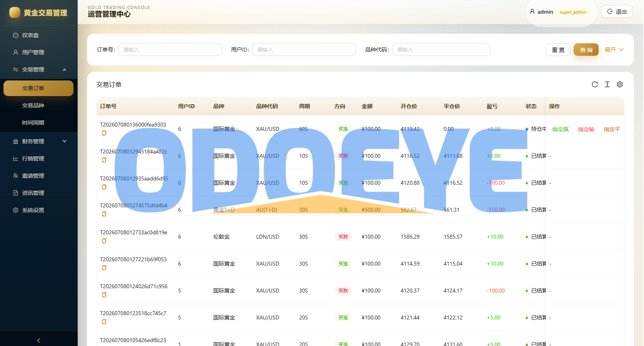This screenshot has height=346, width=644.
Task: Focus the 订单号 input field
Action: click(170, 50)
